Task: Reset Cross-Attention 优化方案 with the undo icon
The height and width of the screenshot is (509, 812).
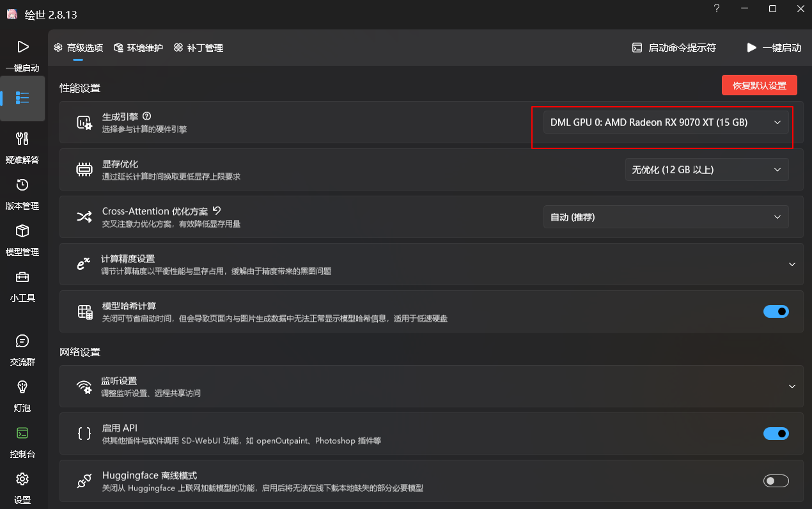Action: coord(217,210)
